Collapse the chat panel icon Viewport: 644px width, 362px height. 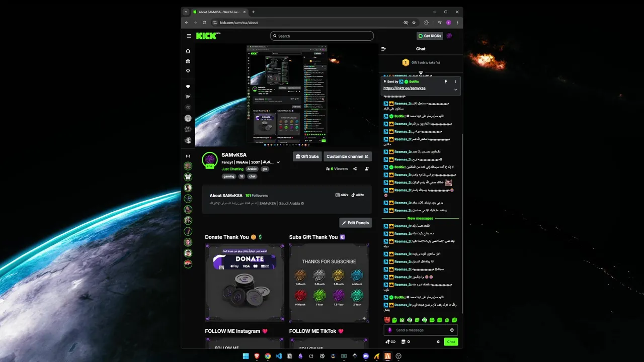point(383,49)
